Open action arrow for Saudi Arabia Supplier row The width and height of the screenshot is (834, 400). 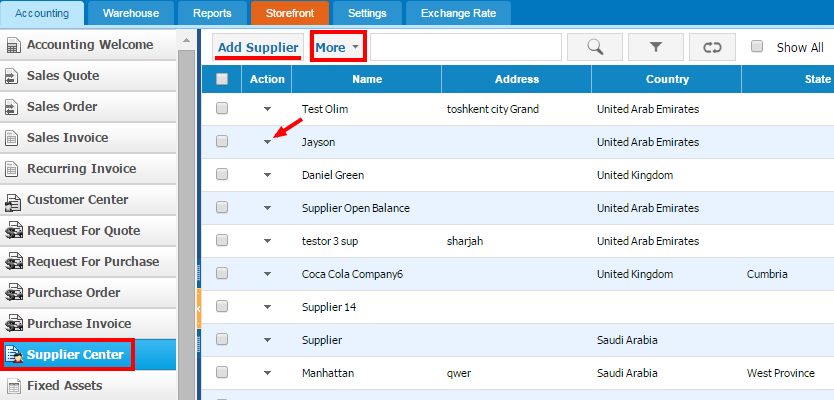coord(267,340)
